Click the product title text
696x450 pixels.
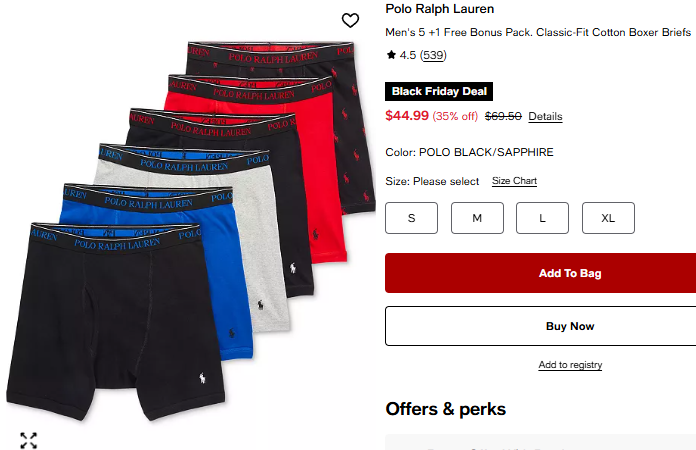(538, 32)
